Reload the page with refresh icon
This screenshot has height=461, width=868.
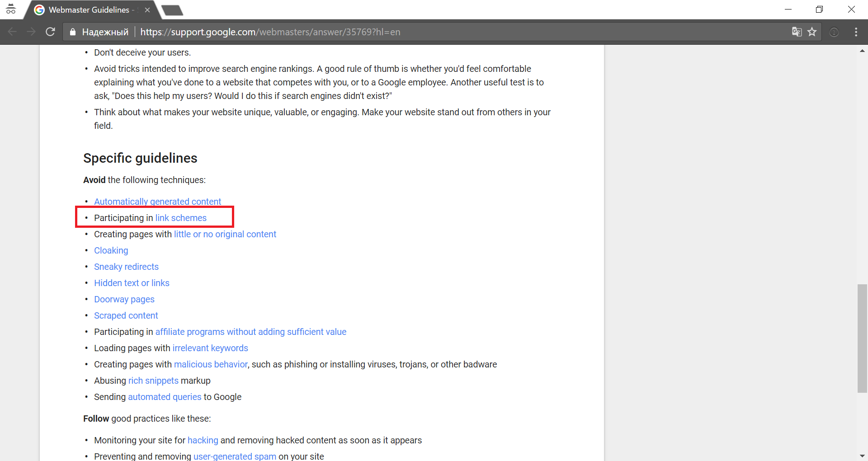pos(51,32)
